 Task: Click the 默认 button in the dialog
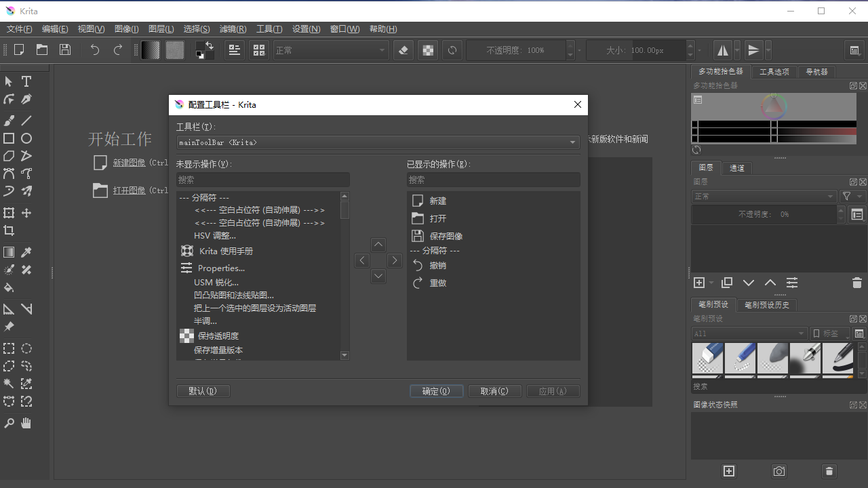tap(203, 391)
